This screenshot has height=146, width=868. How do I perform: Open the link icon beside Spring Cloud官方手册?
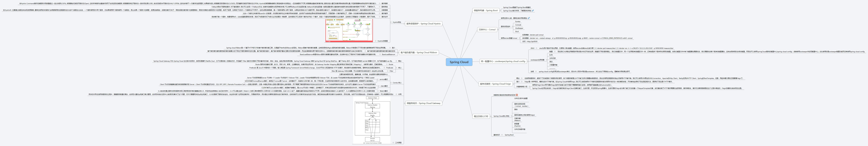tap(533, 10)
